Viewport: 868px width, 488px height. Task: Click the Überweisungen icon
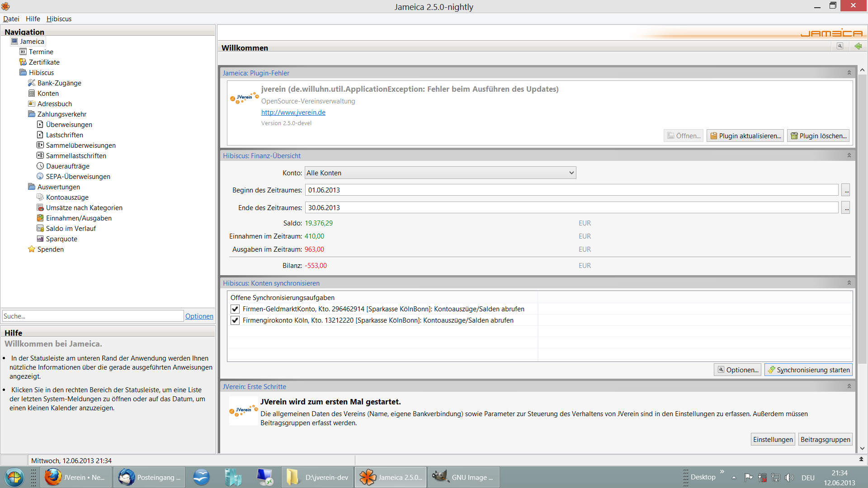[x=40, y=124]
